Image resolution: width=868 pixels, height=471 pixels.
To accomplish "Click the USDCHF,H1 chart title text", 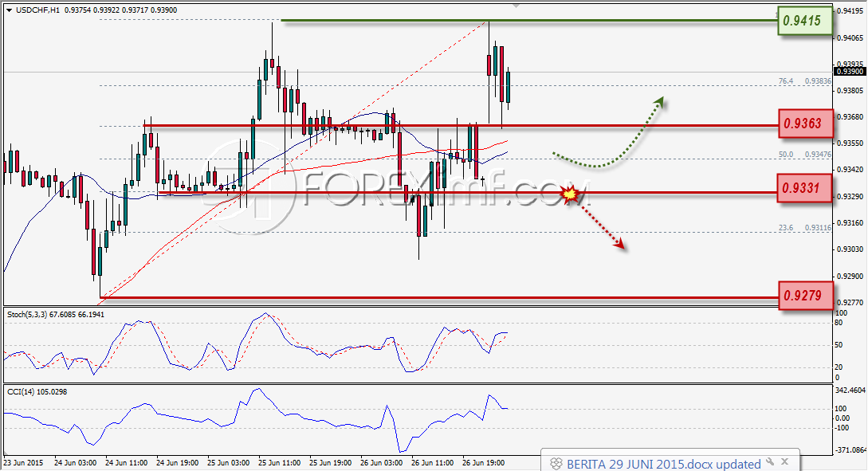I will click(38, 10).
